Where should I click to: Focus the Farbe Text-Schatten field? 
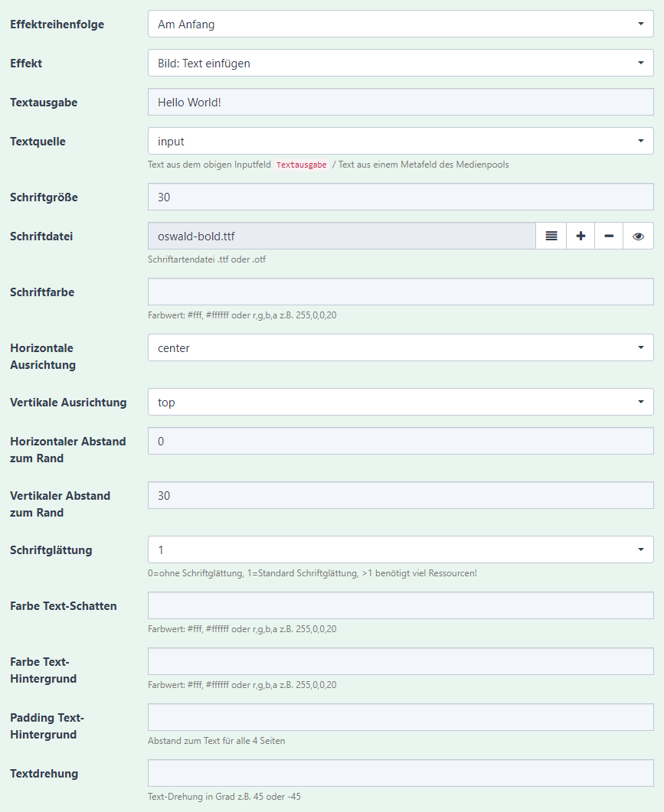pyautogui.click(x=401, y=605)
